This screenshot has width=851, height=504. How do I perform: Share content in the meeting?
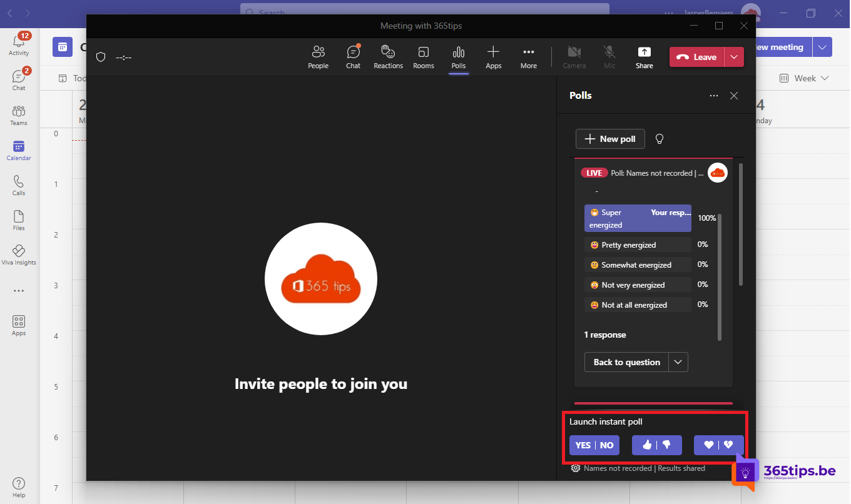pyautogui.click(x=644, y=57)
